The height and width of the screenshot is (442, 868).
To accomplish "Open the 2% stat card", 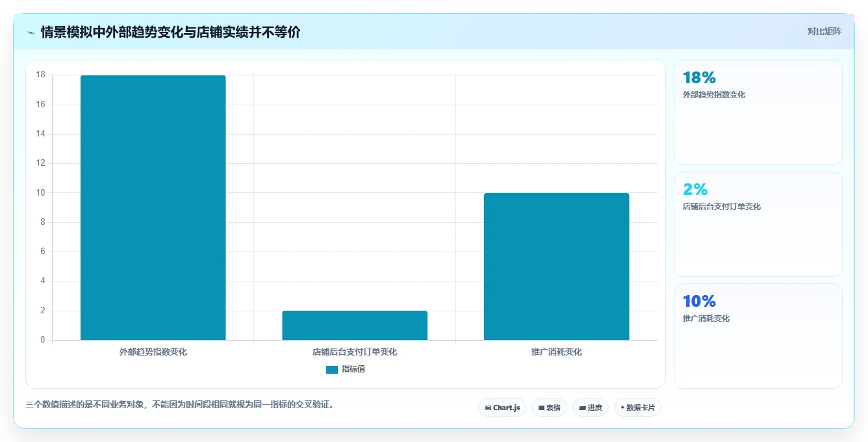I will tap(758, 224).
